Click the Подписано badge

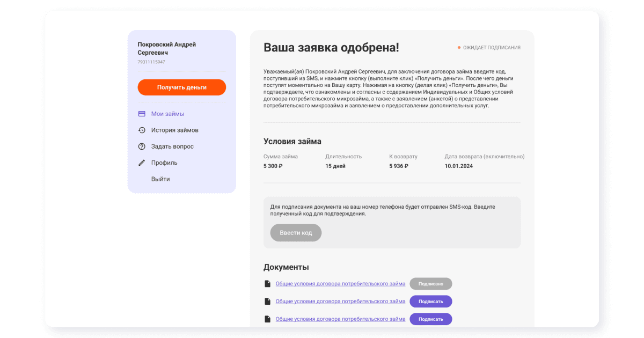point(431,283)
